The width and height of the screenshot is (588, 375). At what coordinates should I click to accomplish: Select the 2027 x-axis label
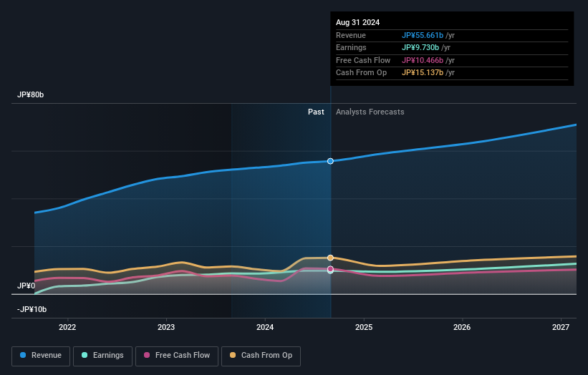pos(561,327)
